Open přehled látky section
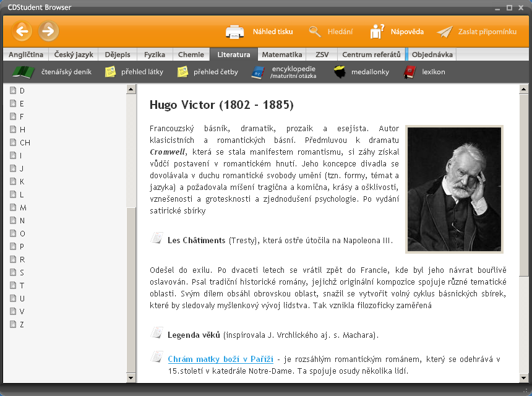The height and width of the screenshot is (396, 532). pyautogui.click(x=142, y=72)
